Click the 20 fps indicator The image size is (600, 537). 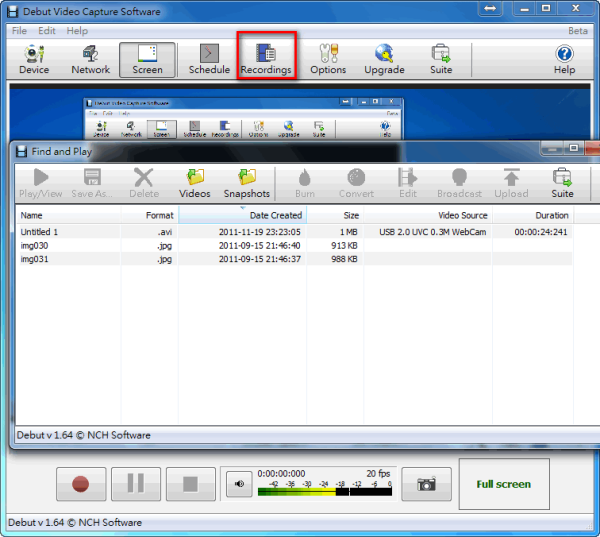tap(378, 473)
